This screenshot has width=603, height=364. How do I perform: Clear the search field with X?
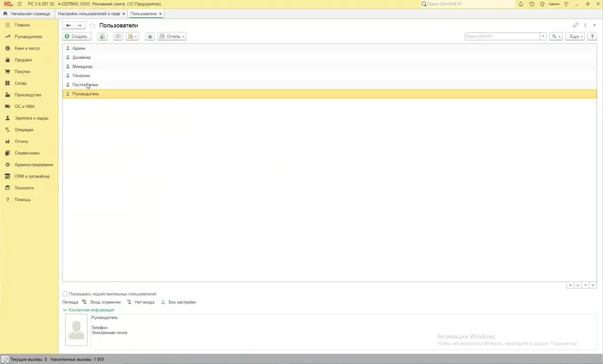tap(543, 36)
